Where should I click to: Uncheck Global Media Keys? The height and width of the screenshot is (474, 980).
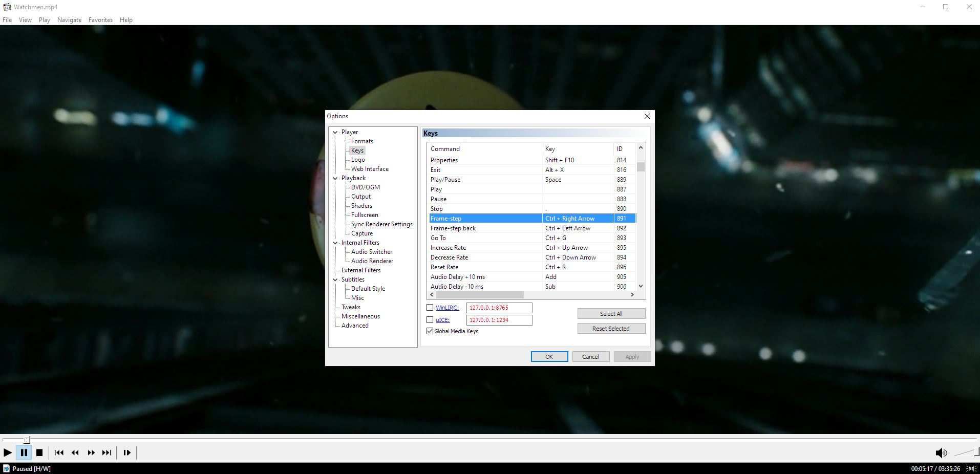[x=430, y=331]
